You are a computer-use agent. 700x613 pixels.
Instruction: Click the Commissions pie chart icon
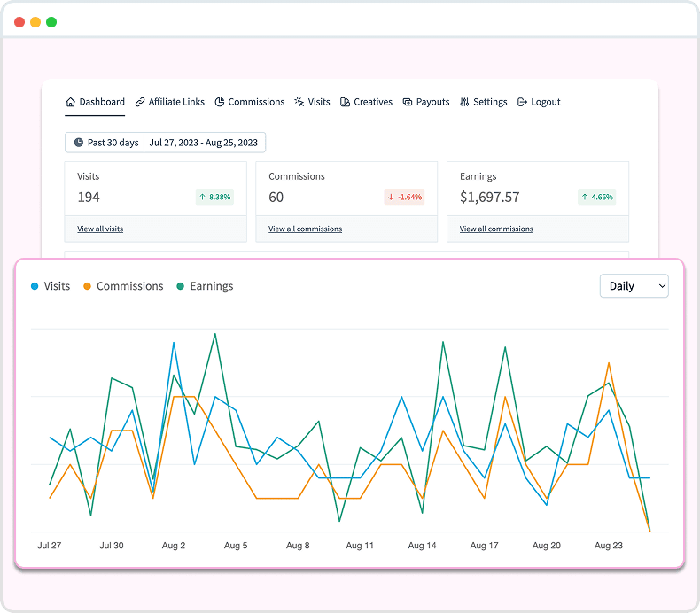click(220, 102)
